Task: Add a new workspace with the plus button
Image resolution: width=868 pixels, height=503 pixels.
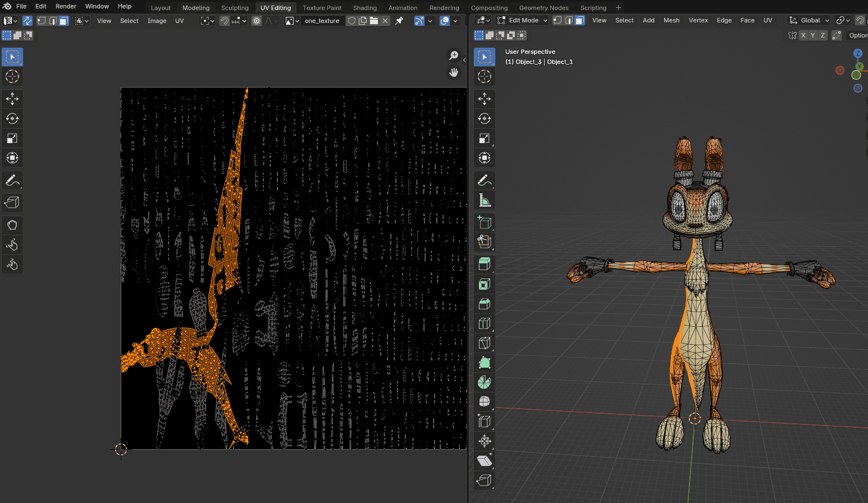Action: point(618,8)
